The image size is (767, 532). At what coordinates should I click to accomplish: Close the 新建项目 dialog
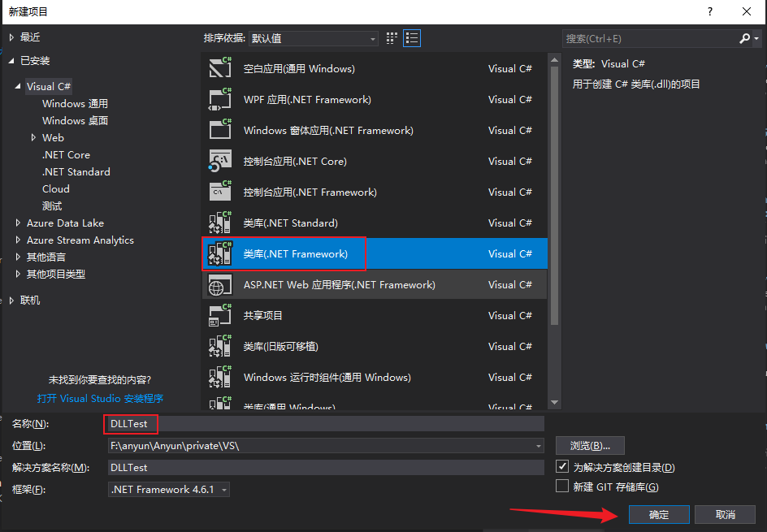747,11
